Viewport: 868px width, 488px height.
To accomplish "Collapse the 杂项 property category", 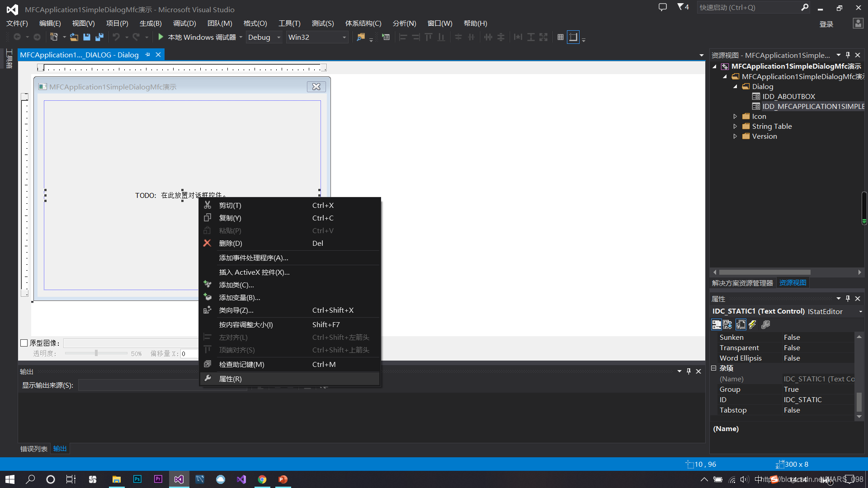I will point(714,368).
